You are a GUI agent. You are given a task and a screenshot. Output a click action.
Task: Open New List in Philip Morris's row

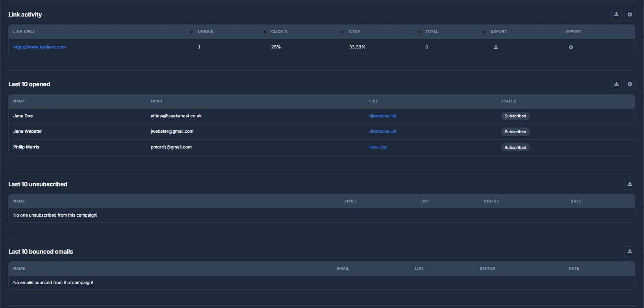[x=378, y=147]
